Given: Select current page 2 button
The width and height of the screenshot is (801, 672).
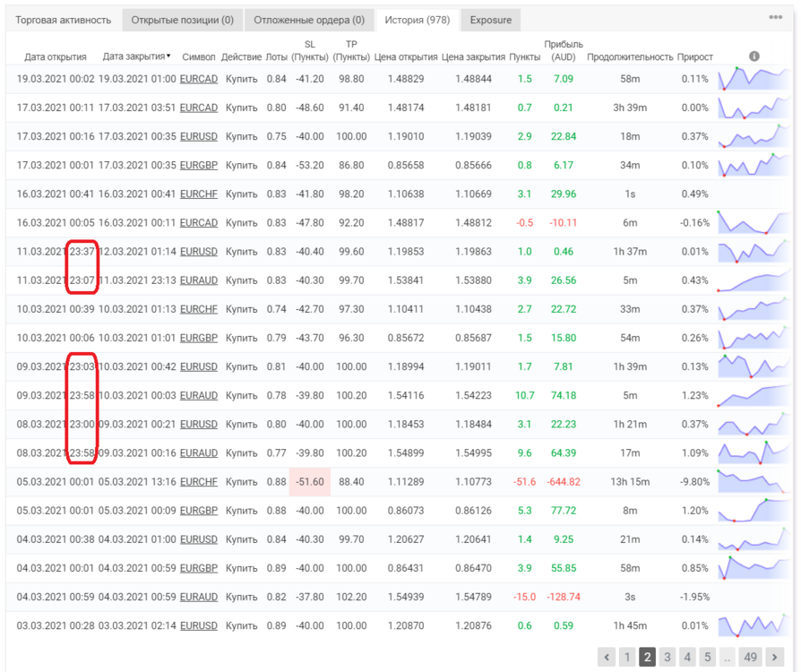Looking at the screenshot, I should click(x=647, y=657).
